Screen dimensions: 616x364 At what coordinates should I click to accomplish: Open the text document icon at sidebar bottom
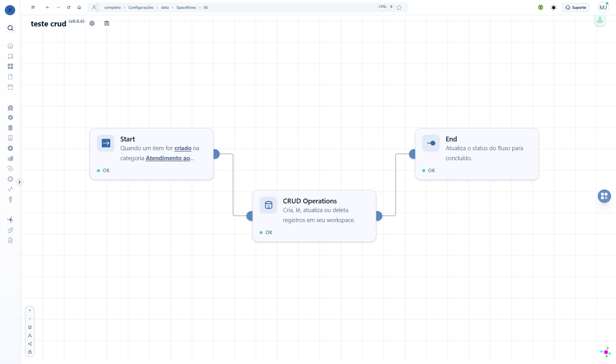click(10, 240)
